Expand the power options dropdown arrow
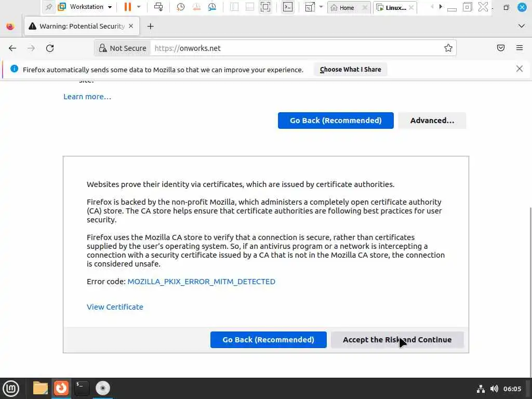This screenshot has width=532, height=399. [x=139, y=7]
